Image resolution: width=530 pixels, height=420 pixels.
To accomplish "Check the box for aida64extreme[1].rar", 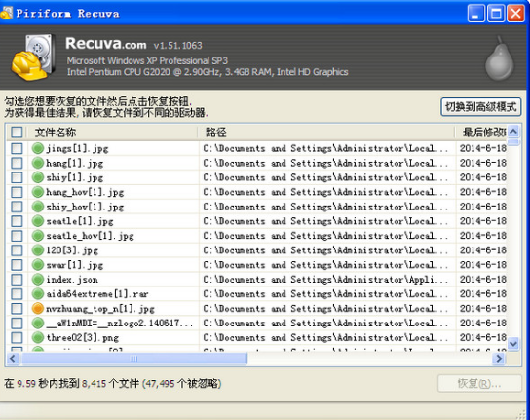I will [17, 293].
